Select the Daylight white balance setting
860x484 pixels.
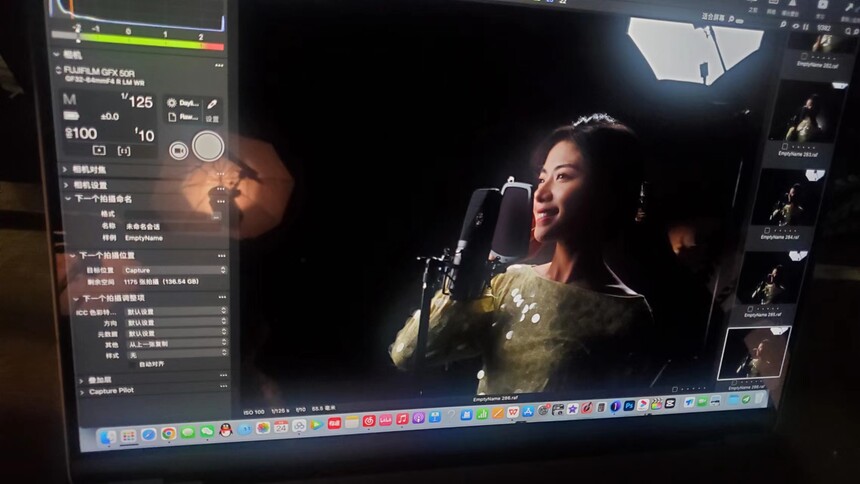click(183, 103)
